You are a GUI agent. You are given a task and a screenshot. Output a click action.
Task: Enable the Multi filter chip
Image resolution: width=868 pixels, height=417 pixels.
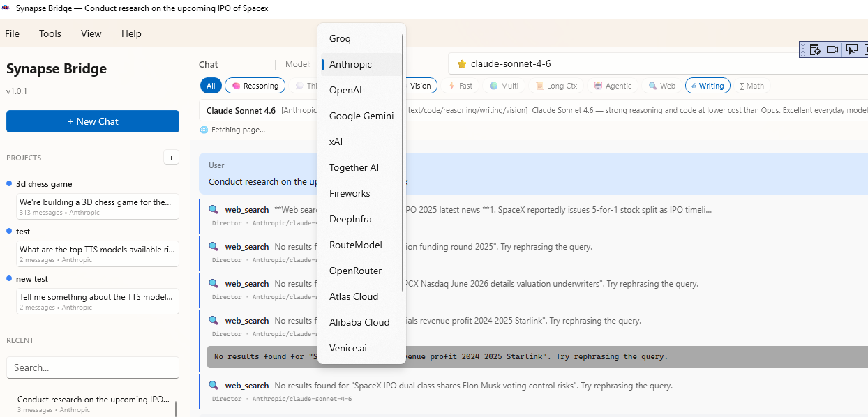[504, 86]
